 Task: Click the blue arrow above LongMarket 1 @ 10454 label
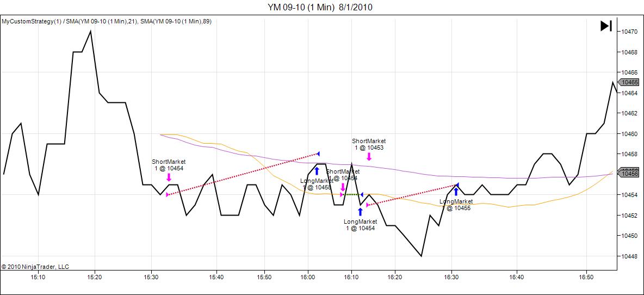point(360,212)
